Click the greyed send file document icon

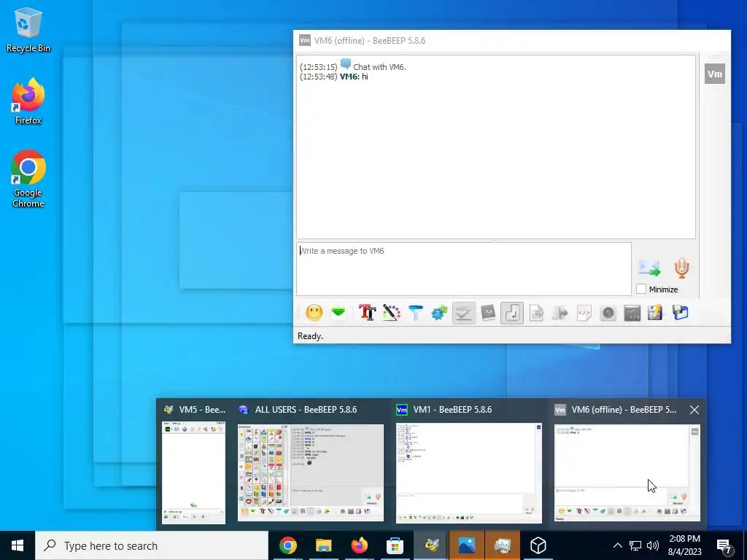tap(536, 313)
